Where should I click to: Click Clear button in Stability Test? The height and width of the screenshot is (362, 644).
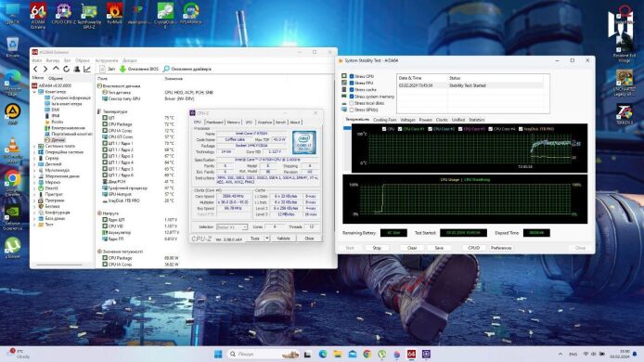(x=412, y=248)
